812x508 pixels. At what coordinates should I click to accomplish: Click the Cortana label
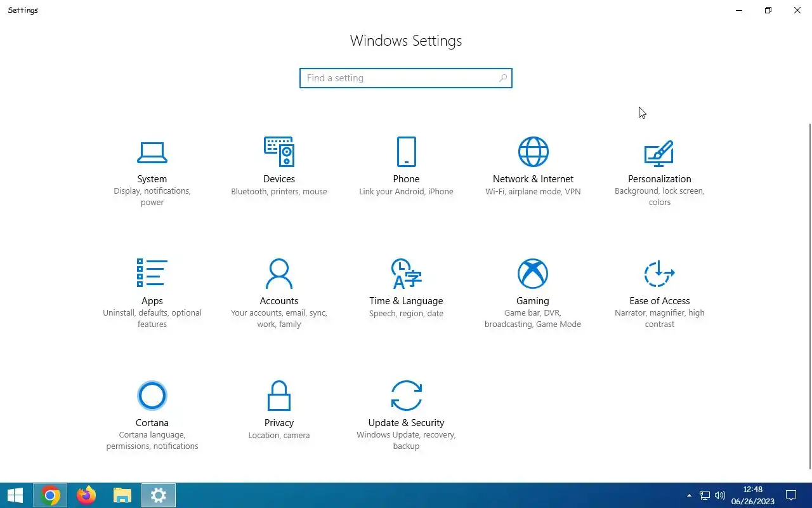pos(152,423)
